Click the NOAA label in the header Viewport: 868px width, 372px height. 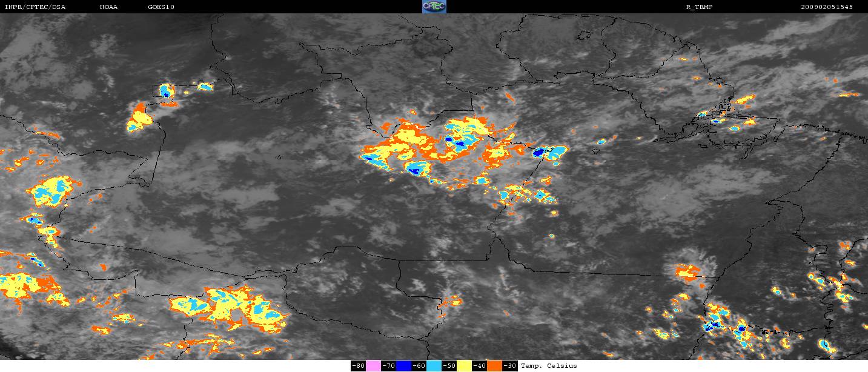(x=109, y=7)
